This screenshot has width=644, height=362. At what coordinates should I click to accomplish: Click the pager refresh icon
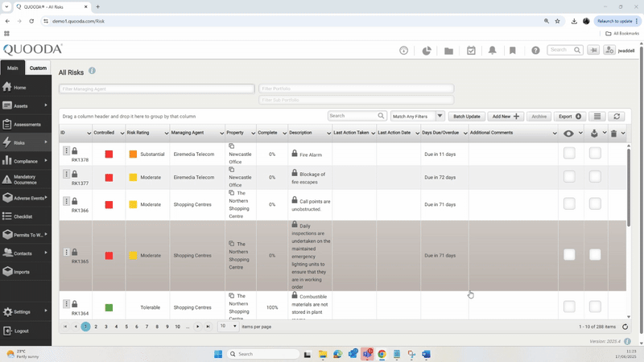(x=625, y=327)
